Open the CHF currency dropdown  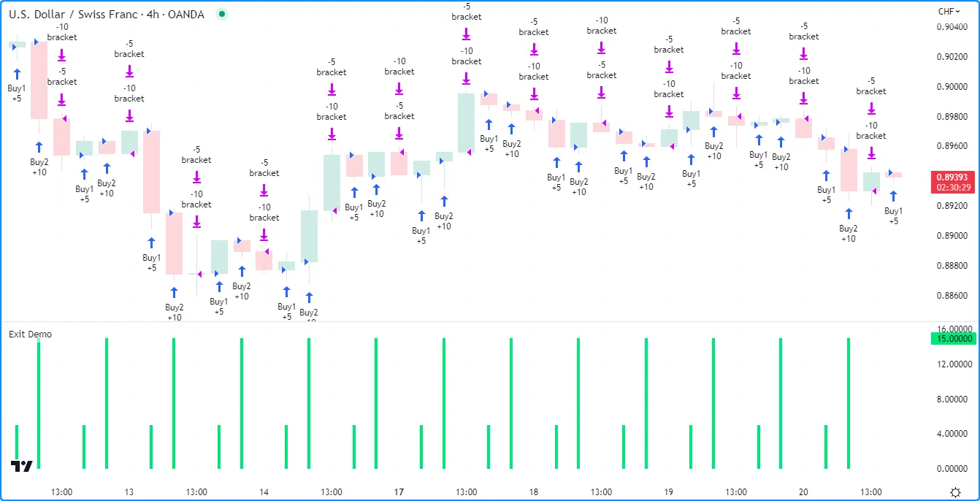pos(949,11)
